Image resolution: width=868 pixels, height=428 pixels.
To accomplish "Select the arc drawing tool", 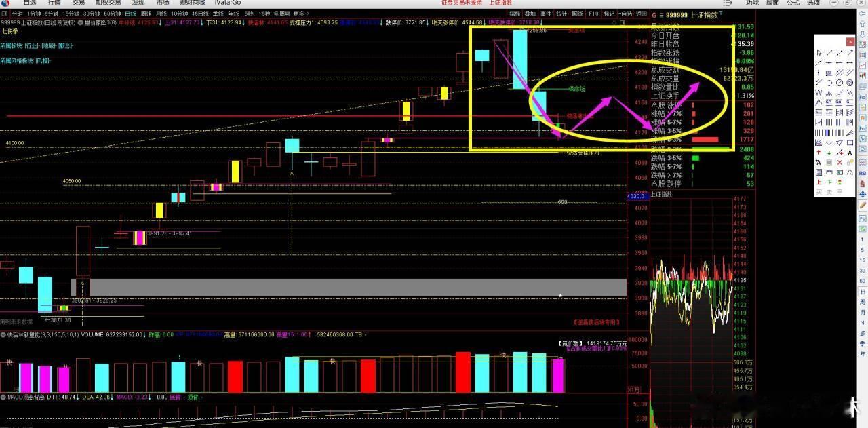I will click(x=829, y=83).
